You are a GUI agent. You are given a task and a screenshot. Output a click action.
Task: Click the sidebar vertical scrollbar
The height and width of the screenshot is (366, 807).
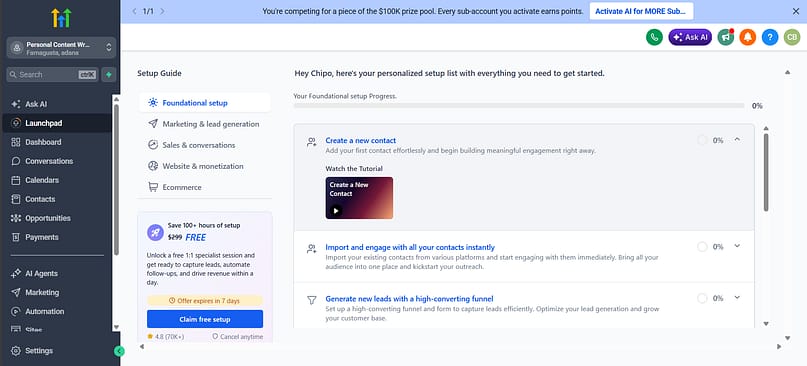tap(116, 180)
